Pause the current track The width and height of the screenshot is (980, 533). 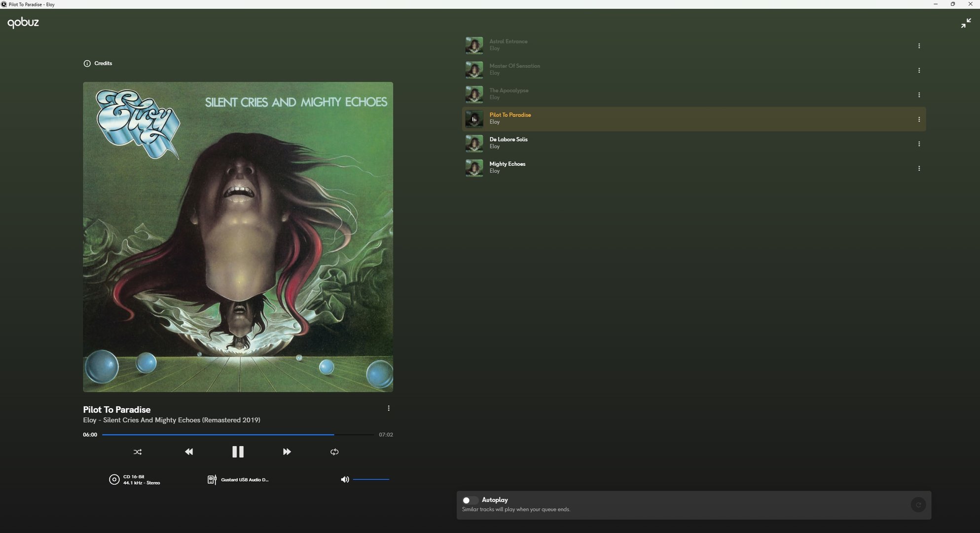click(x=238, y=452)
